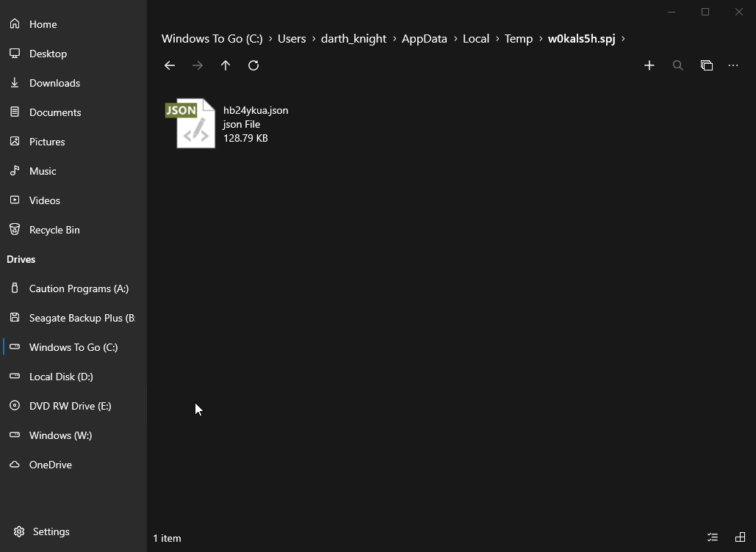Open the search magnifier

677,65
